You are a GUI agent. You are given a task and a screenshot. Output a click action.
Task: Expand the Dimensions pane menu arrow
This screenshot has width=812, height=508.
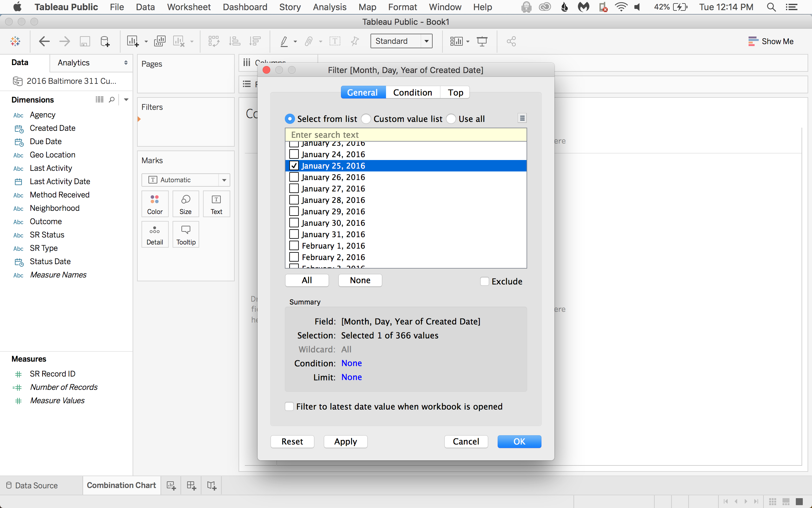pyautogui.click(x=126, y=99)
